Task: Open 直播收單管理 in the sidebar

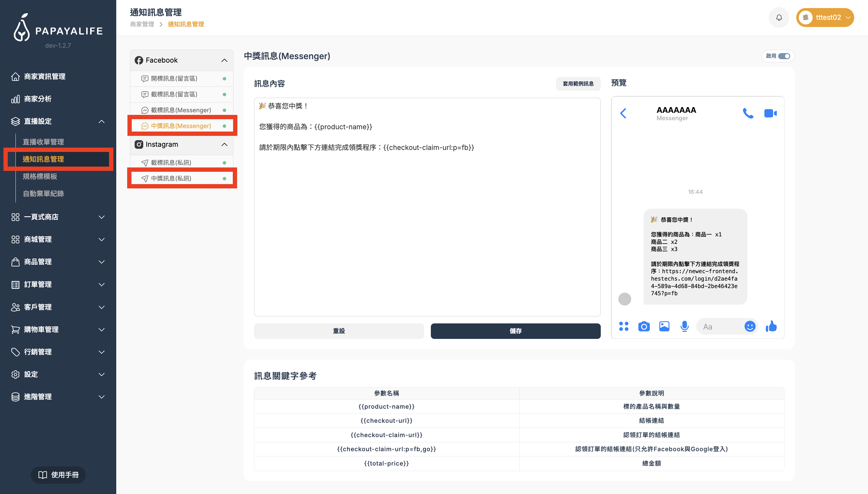Action: pos(44,142)
